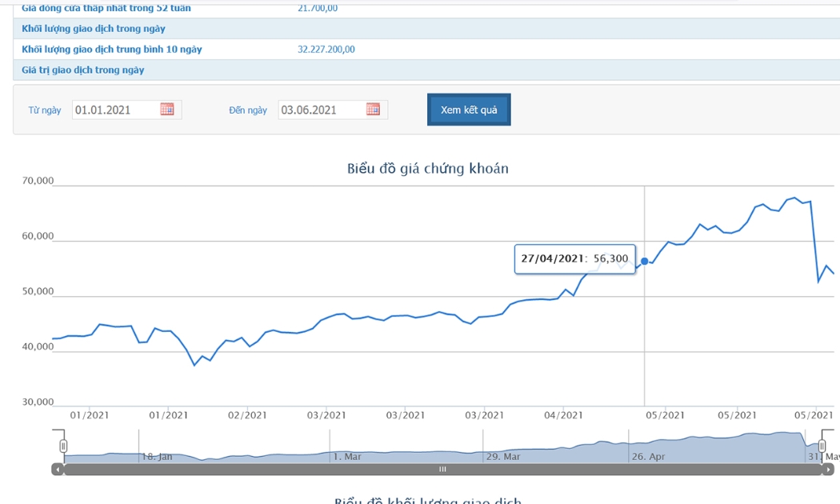Click the row Khối lượng giao dịch trong ngày
The image size is (840, 504).
click(426, 28)
